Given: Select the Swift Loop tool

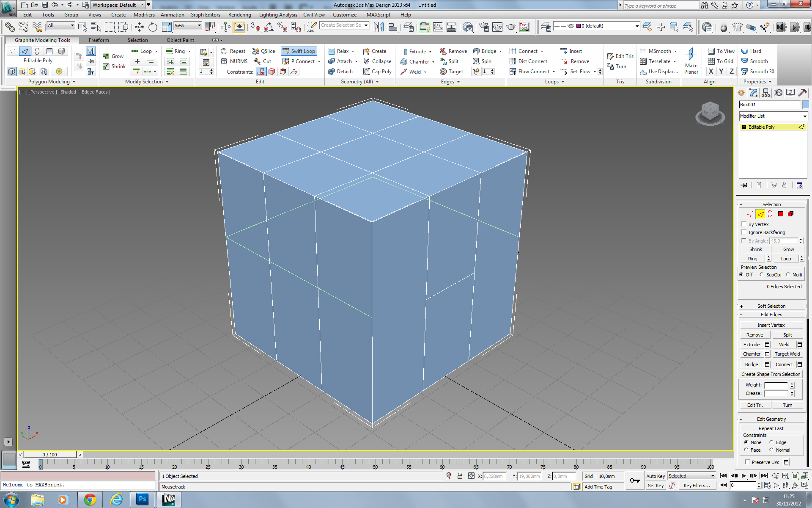Looking at the screenshot, I should click(x=299, y=51).
